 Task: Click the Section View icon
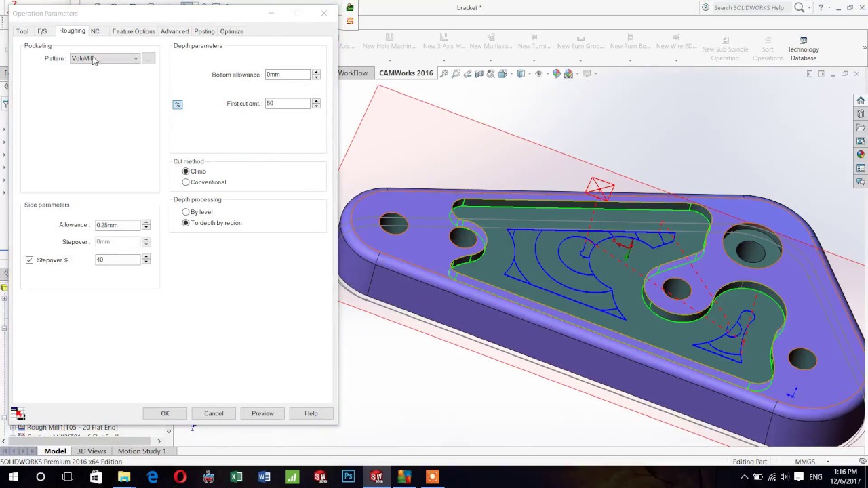tap(479, 73)
